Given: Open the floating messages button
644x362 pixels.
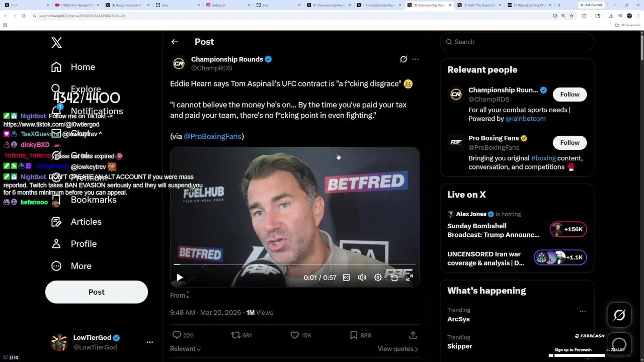Looking at the screenshot, I should coord(619,345).
